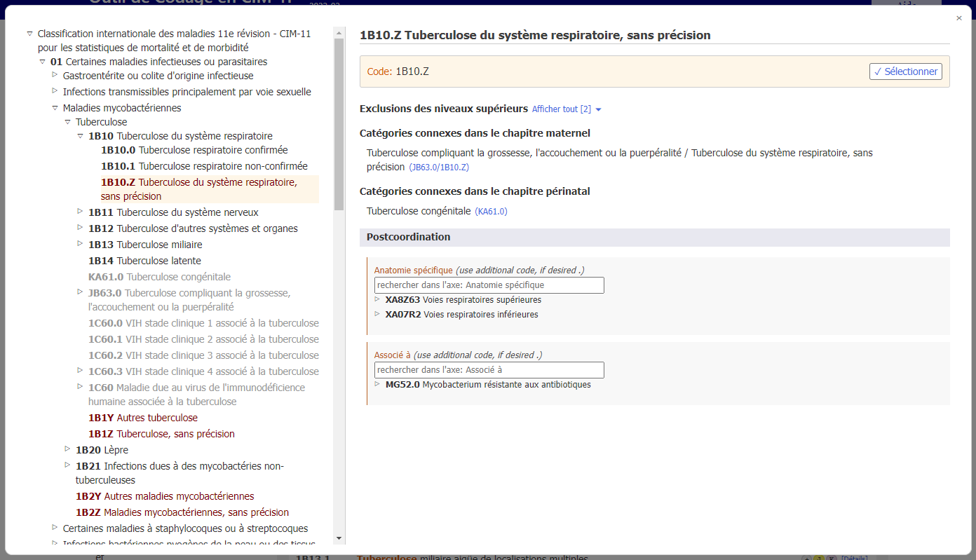Collapse the root CIM-11 classification node

click(x=29, y=34)
